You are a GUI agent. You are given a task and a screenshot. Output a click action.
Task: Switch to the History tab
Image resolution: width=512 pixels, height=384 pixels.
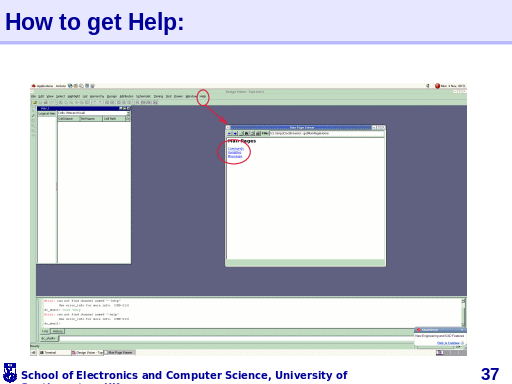(58, 331)
